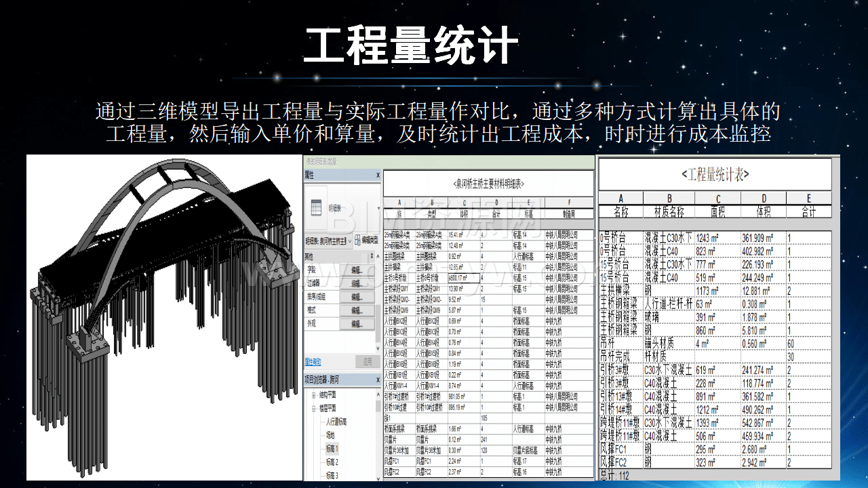The width and height of the screenshot is (868, 488).
Task: Click the 锚头材质 material cell
Action: click(x=669, y=344)
